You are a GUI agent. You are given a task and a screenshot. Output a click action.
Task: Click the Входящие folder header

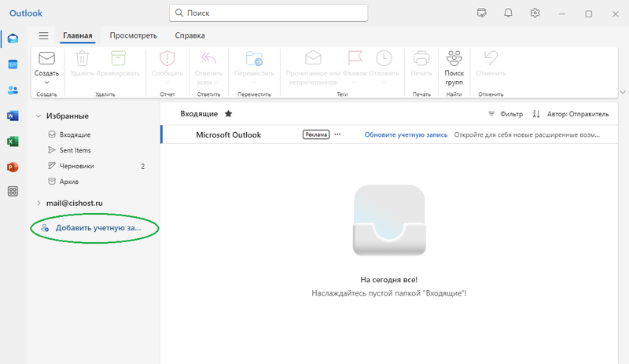(199, 114)
